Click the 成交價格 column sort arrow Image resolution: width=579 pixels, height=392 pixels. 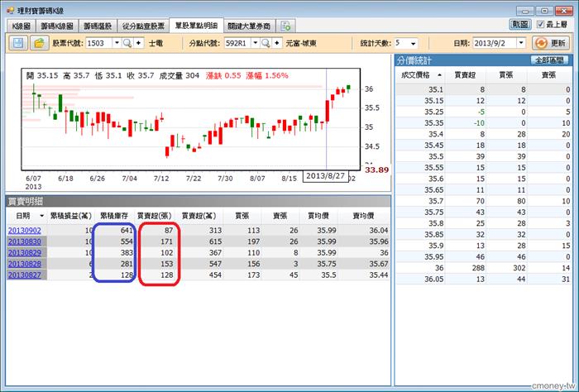pyautogui.click(x=439, y=75)
